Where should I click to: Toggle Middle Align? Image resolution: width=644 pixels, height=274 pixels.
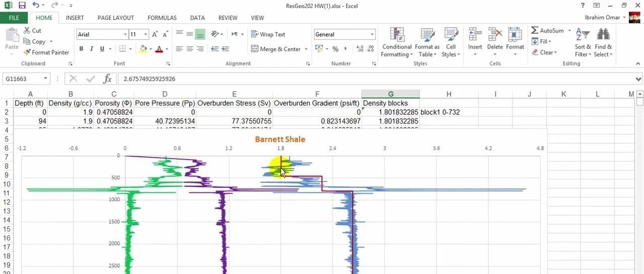tap(190, 34)
